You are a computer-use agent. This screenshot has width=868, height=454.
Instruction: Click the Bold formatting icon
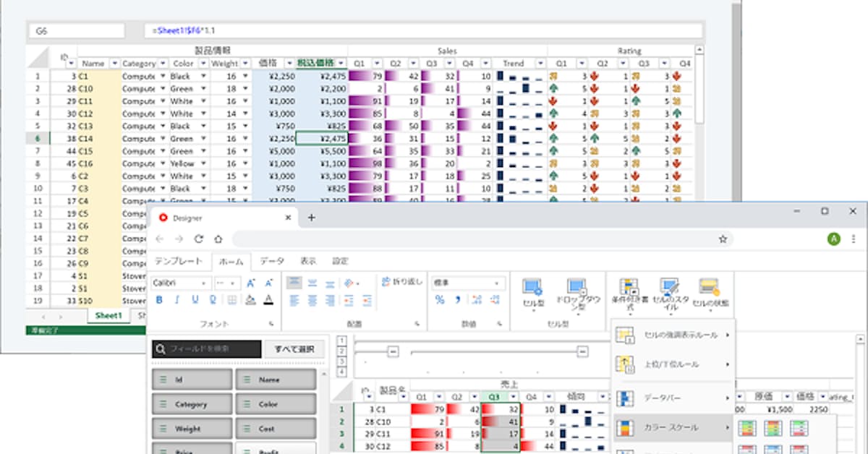point(160,299)
